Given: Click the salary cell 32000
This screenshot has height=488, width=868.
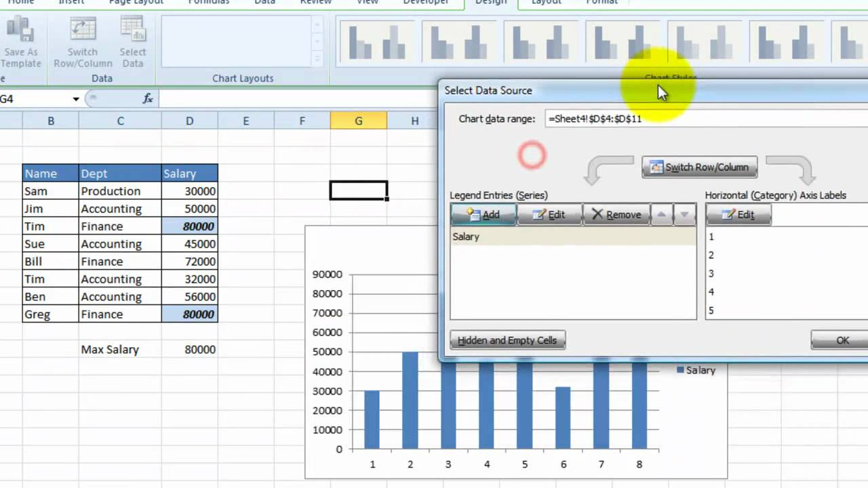Looking at the screenshot, I should pos(189,279).
